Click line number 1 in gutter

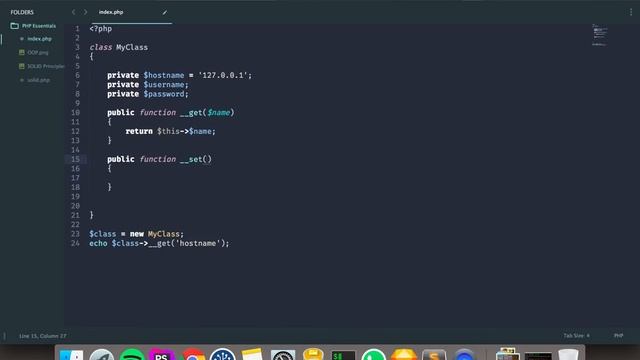(78, 29)
